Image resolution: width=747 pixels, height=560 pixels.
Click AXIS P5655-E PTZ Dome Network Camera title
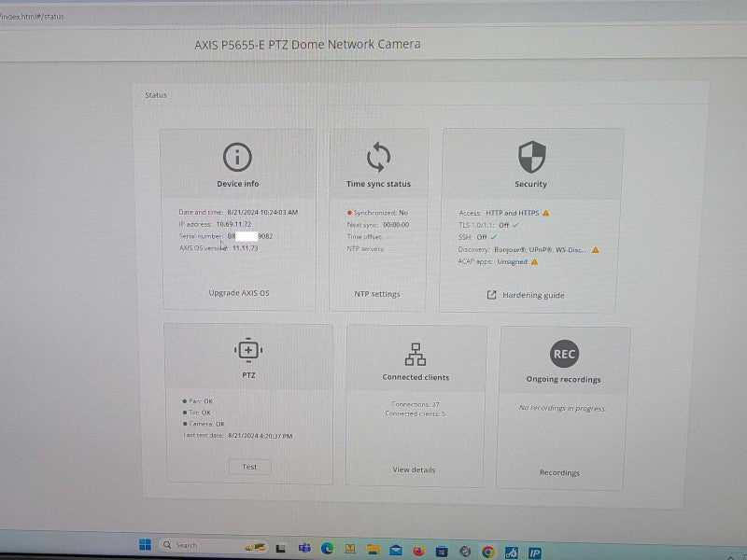click(x=308, y=44)
